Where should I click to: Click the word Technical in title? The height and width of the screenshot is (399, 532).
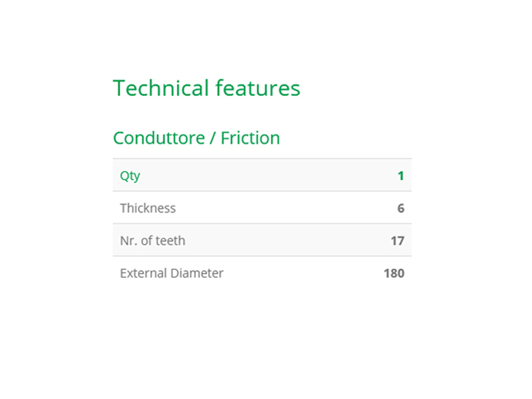[x=161, y=88]
